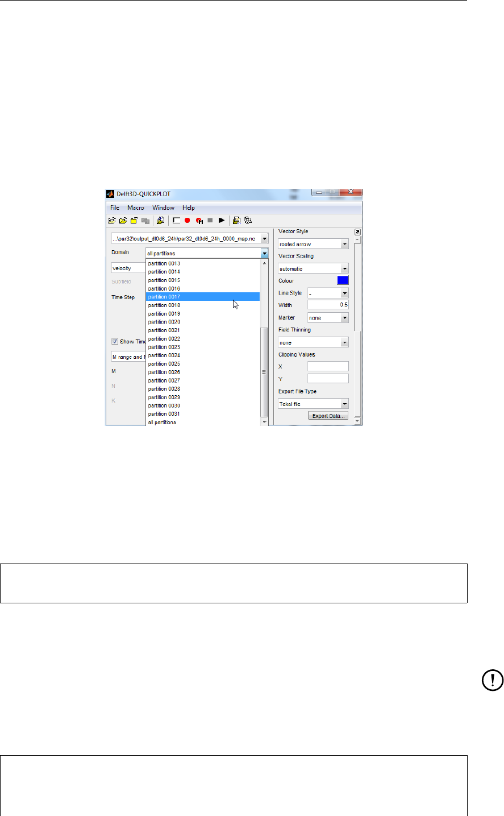Click the second open-folder toolbar icon
Viewport: 504px width, 816px height.
pos(123,221)
